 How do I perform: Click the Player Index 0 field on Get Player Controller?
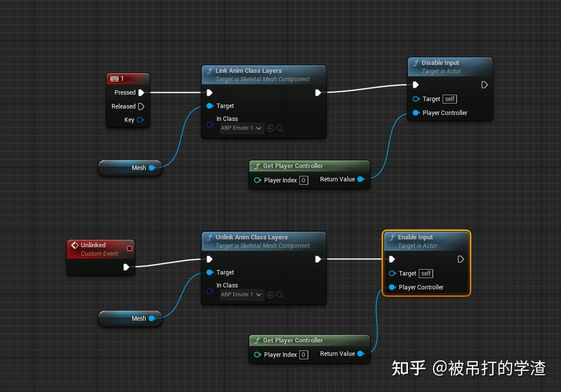tap(303, 180)
